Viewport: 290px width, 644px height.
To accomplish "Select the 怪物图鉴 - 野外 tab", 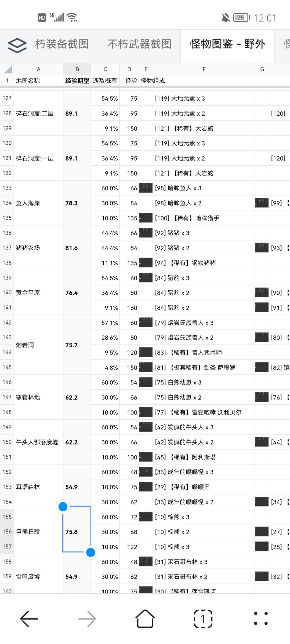I will coord(228,44).
